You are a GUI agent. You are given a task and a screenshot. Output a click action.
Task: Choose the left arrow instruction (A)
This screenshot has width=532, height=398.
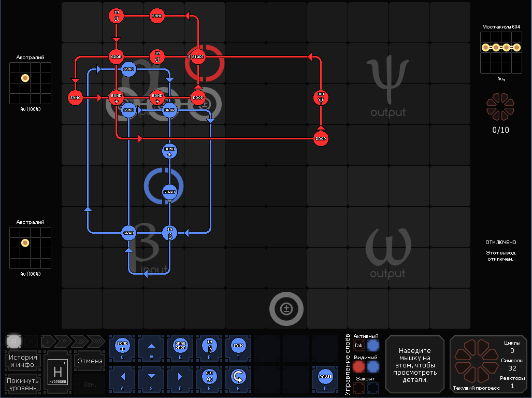pos(122,379)
